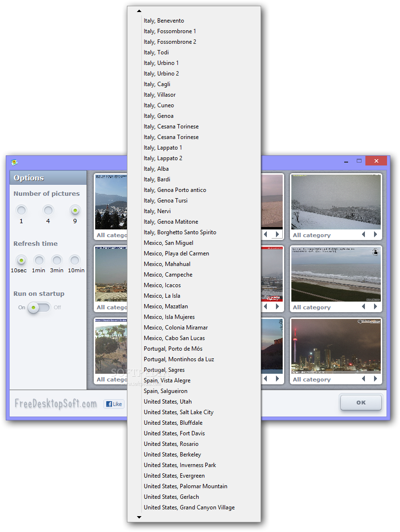Previous arrow on bottom middle webcam tile

tap(266, 379)
